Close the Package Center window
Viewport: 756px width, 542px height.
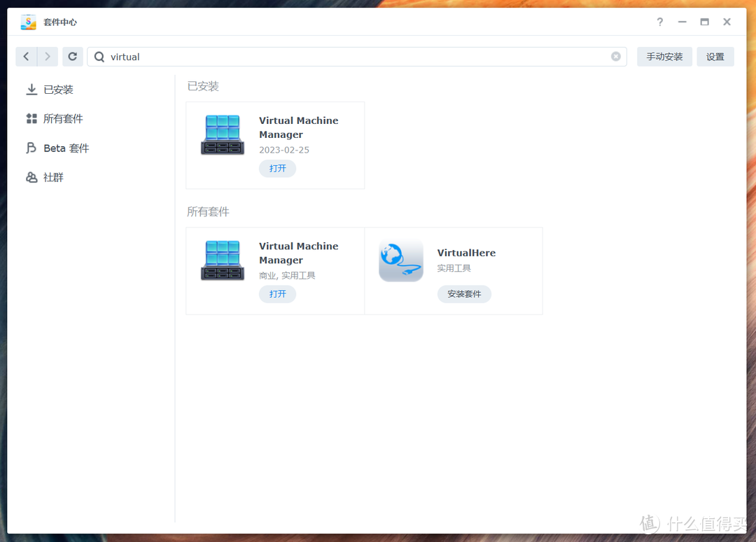727,22
